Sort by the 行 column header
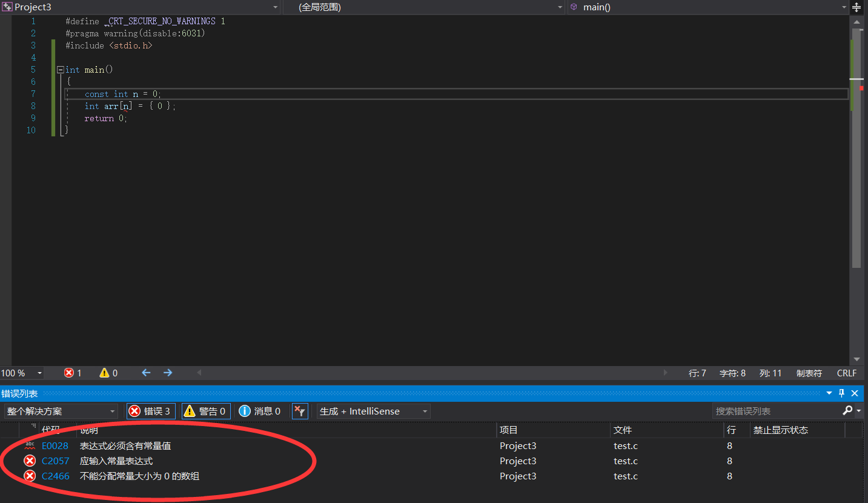This screenshot has width=868, height=503. tap(731, 430)
